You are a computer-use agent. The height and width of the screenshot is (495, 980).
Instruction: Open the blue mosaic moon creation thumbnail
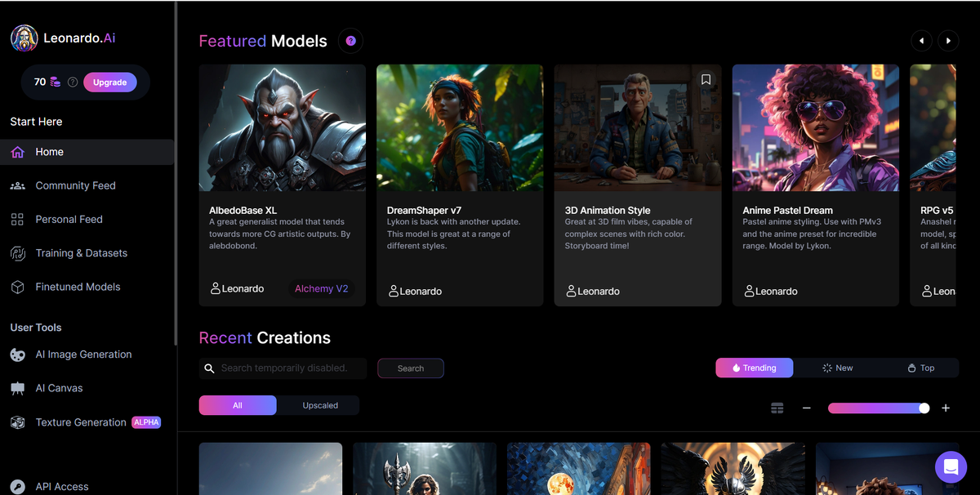click(579, 469)
